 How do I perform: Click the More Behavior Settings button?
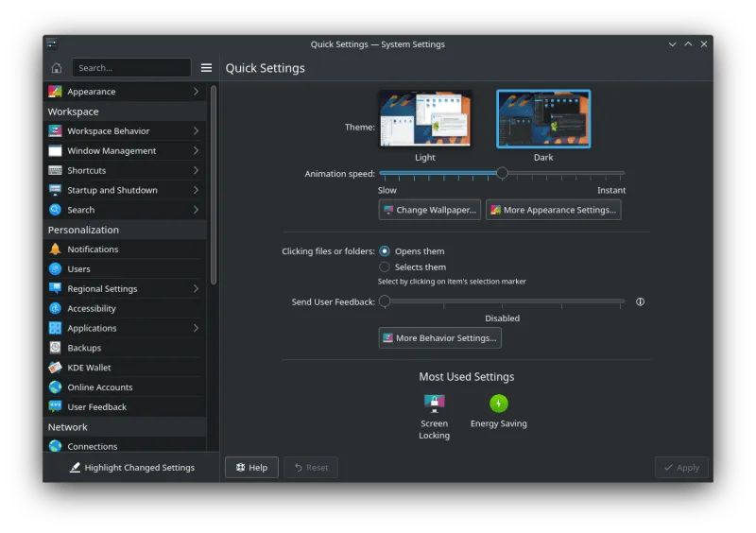(439, 338)
